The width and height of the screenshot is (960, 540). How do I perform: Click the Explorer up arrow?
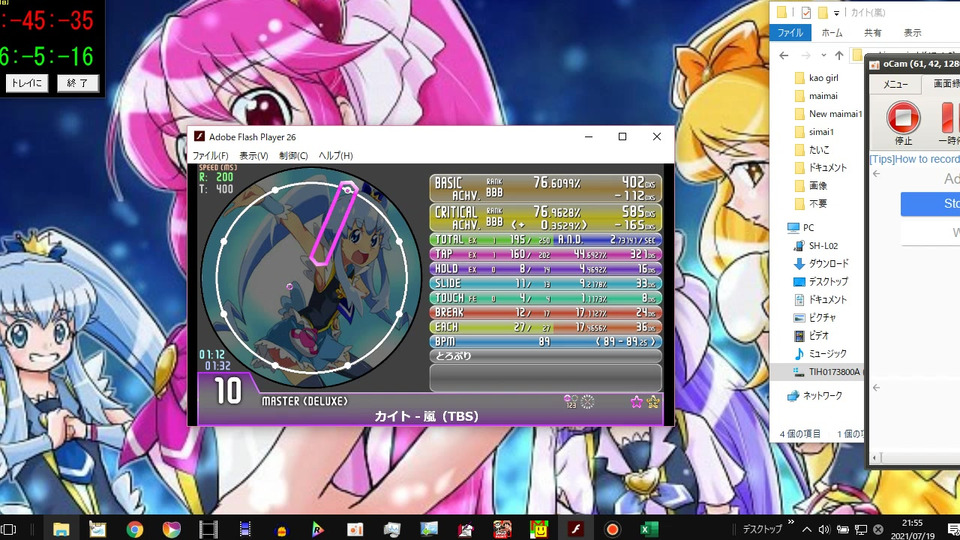tap(839, 56)
